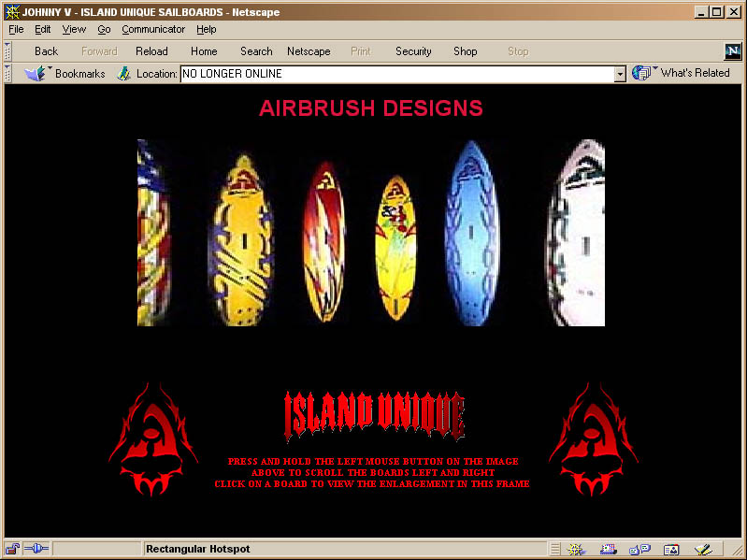Open the Communicator menu

153,30
